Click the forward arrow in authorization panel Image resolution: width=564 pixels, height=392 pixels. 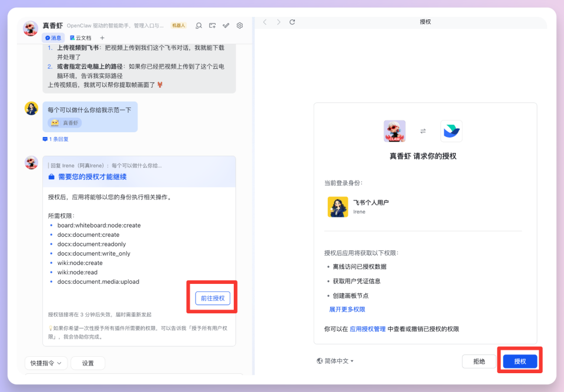coord(278,22)
